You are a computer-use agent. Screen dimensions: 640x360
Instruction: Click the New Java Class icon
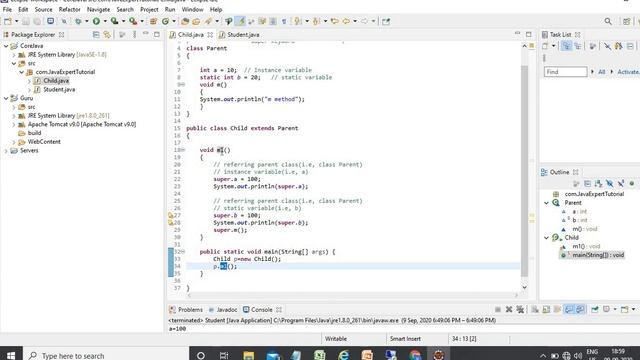click(x=165, y=21)
